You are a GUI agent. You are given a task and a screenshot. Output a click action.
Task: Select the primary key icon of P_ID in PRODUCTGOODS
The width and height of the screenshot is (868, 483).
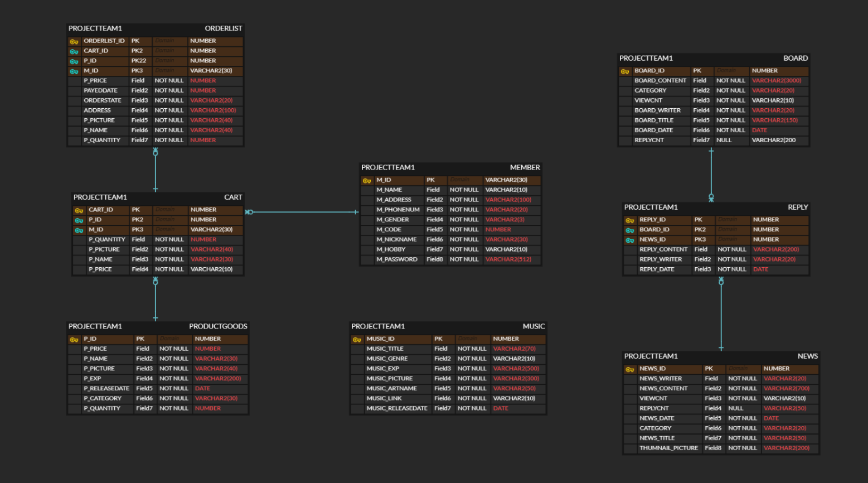click(74, 339)
